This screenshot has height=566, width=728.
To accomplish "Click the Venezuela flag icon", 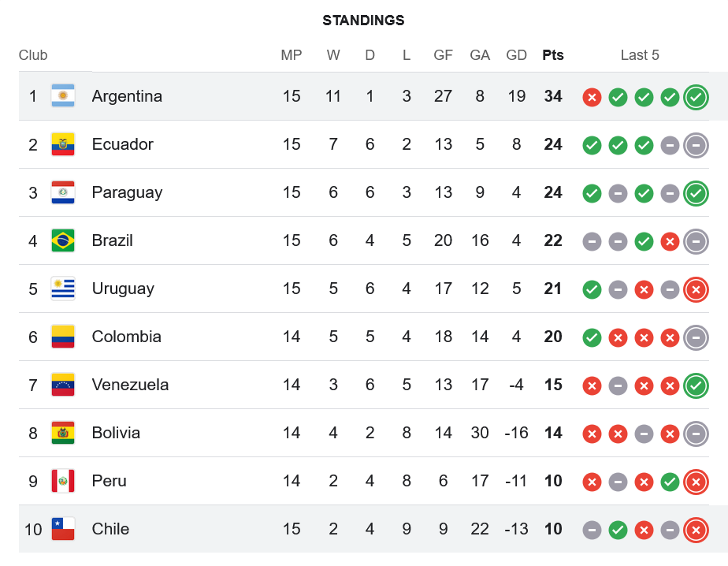I will coord(63,385).
